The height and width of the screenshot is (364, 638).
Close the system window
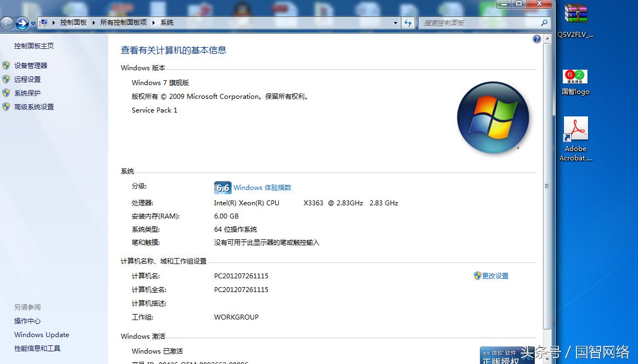coord(539,4)
